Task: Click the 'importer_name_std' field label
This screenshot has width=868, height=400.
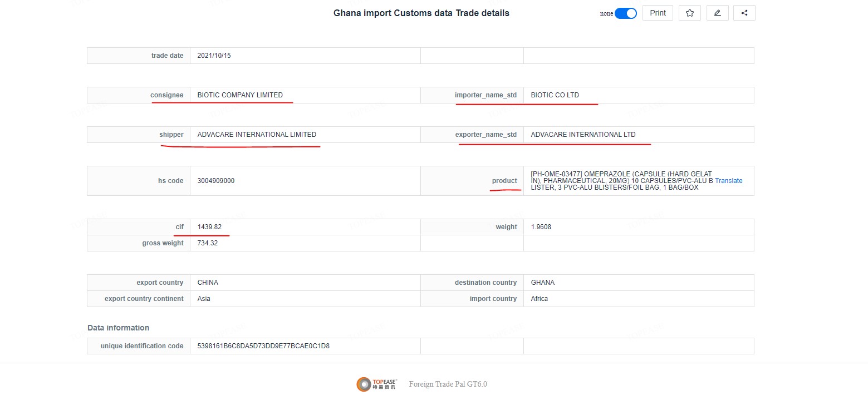Action: [486, 95]
